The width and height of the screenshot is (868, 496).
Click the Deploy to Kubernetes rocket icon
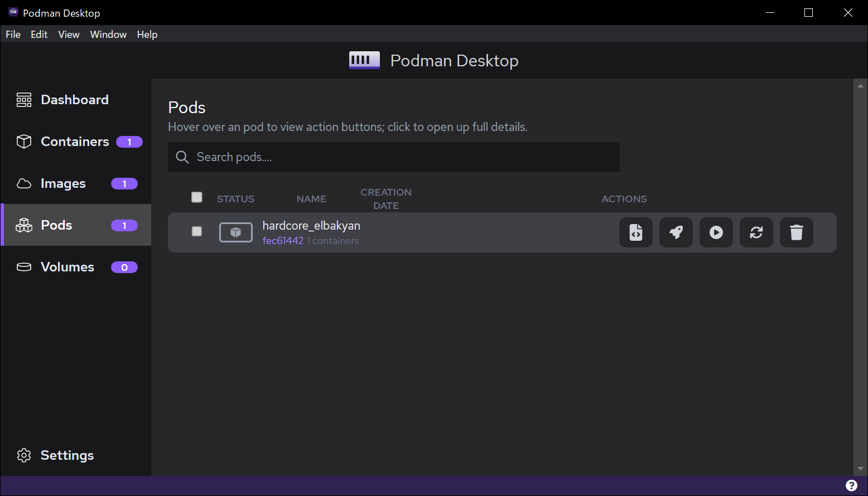pos(676,232)
